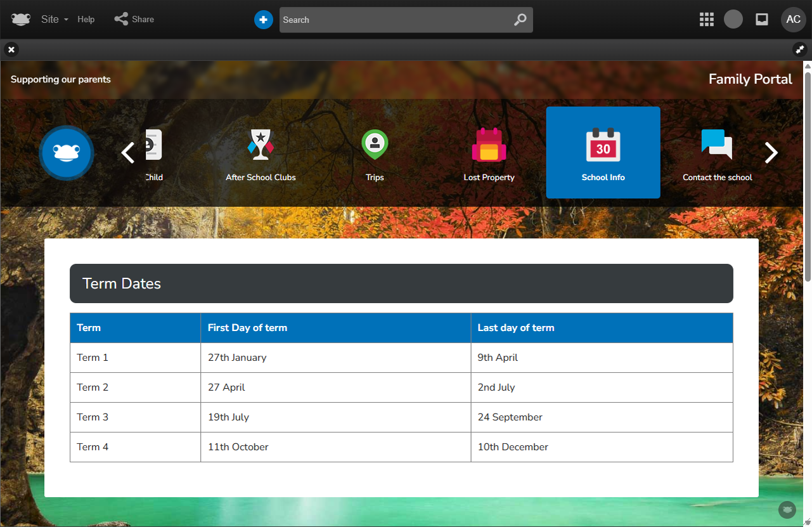The width and height of the screenshot is (812, 527).
Task: Click the Frog logo in top bar
Action: tap(20, 19)
